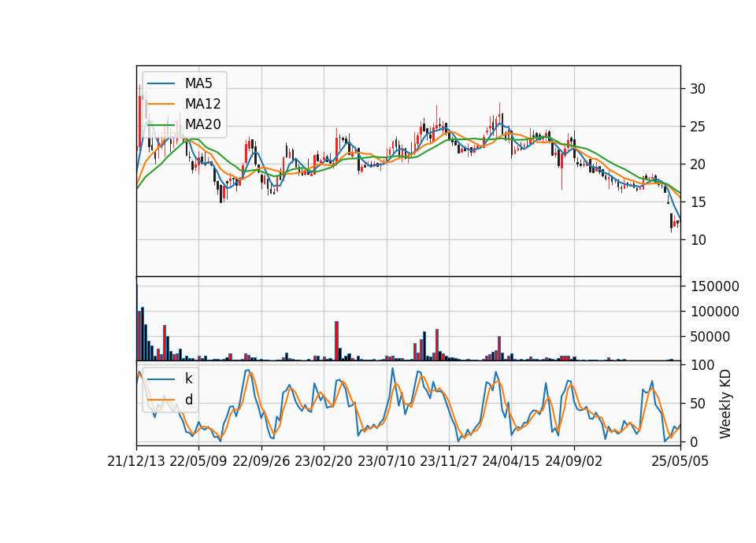Image resolution: width=756 pixels, height=543 pixels.
Task: Click the Weekly KD axis label
Action: pos(725,404)
